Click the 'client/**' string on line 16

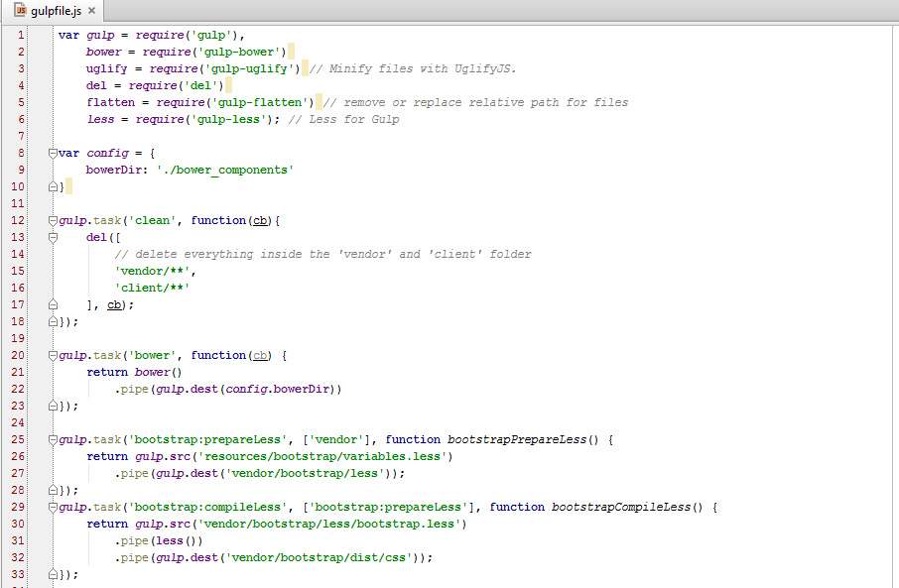coord(153,288)
